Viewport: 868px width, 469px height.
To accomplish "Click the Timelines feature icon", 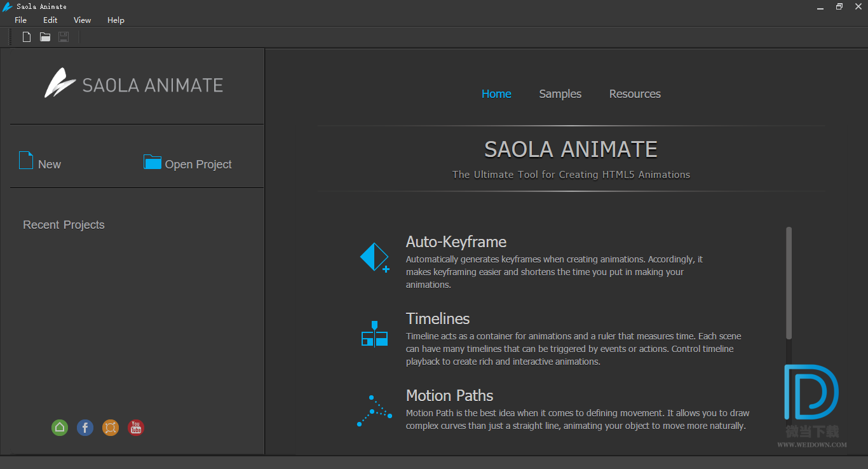I will (x=374, y=334).
